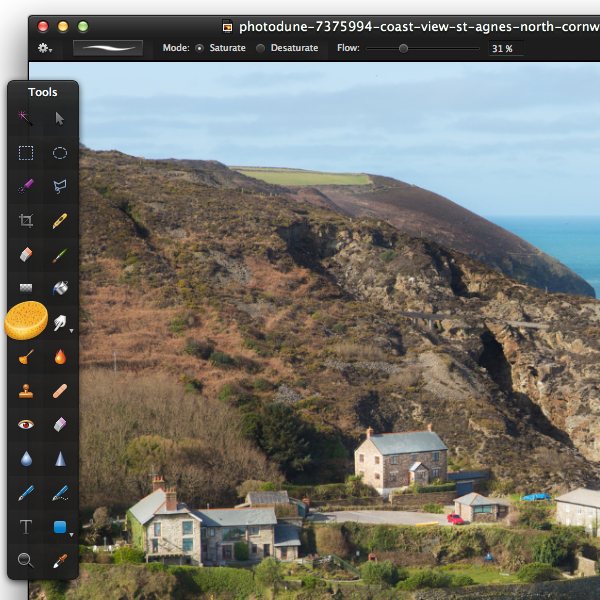Select the Magic Eraser tool
The height and width of the screenshot is (600, 600).
click(60, 424)
